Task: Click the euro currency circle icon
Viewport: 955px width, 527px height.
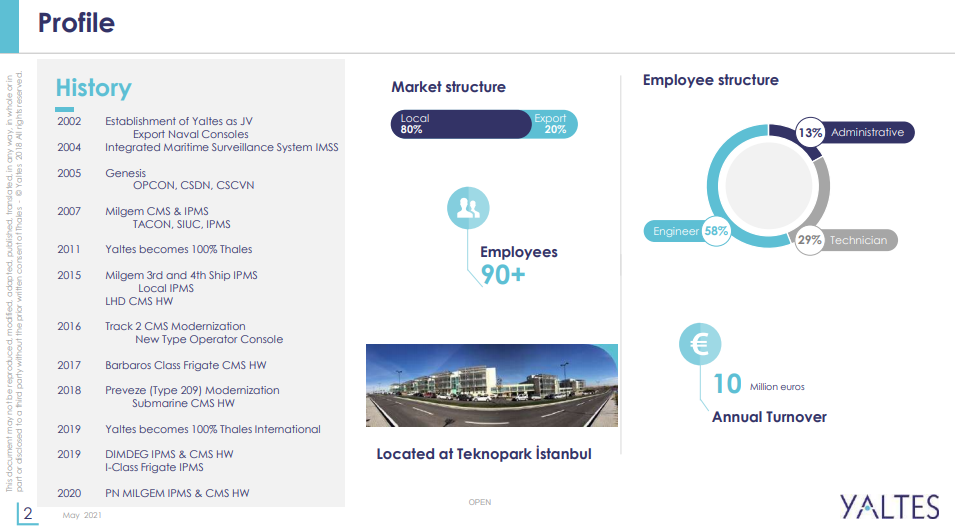Action: [700, 345]
